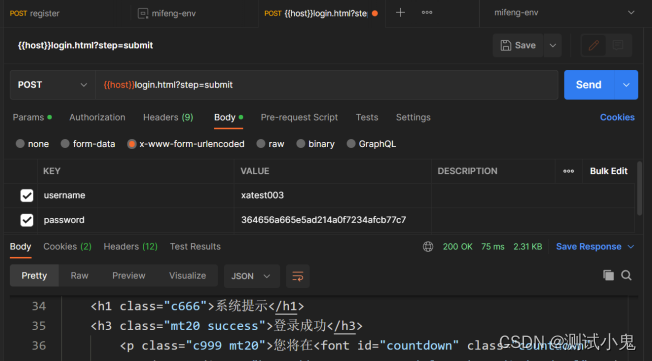Uncheck the password parameter checkbox
This screenshot has height=361, width=652.
[x=27, y=220]
